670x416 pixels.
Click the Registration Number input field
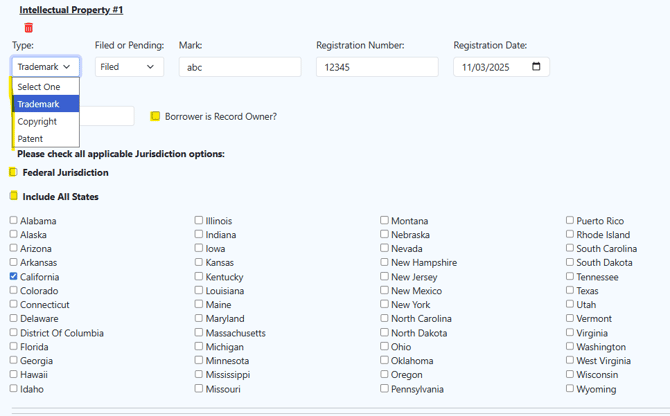[376, 67]
